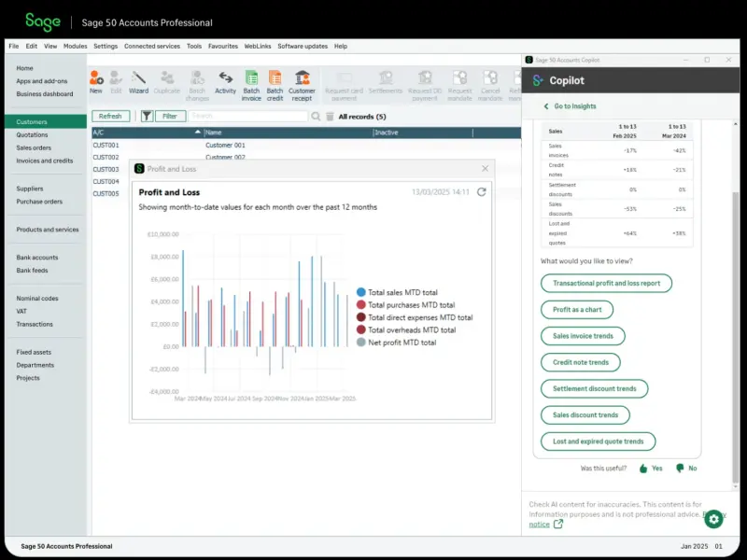Image resolution: width=747 pixels, height=560 pixels.
Task: Click the thumbs down No feedback
Action: pyautogui.click(x=685, y=469)
